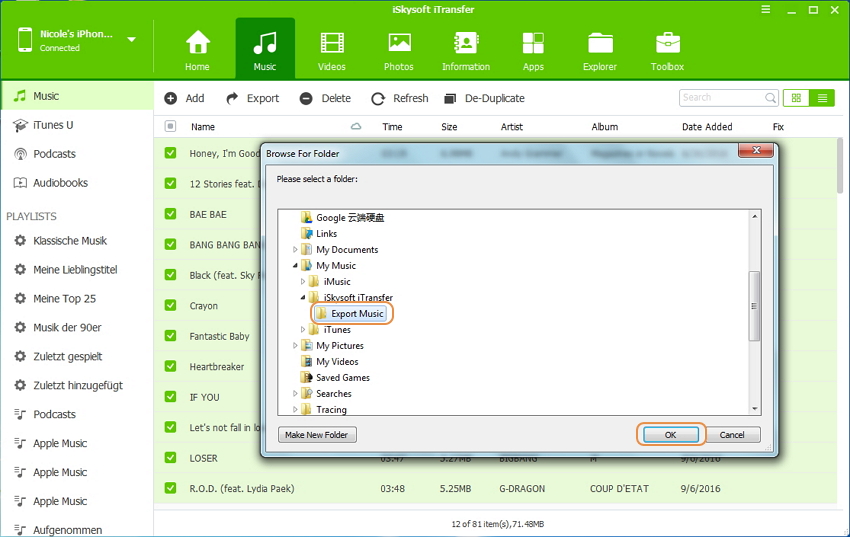Sort the list by Name column header
The image size is (850, 537).
[x=203, y=127]
